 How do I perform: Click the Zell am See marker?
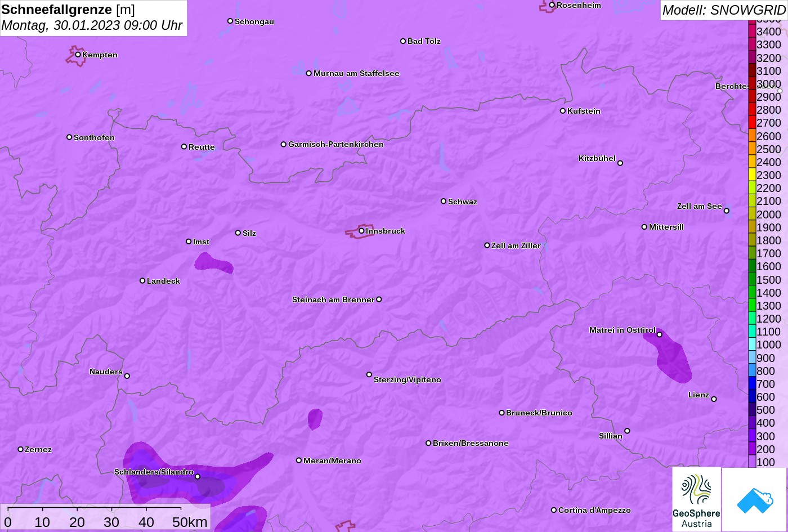727,211
